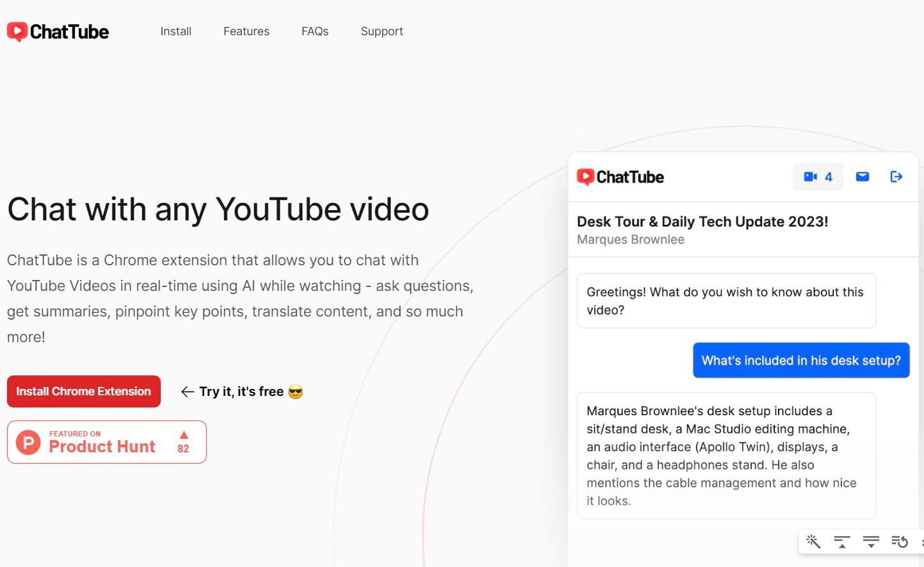This screenshot has width=924, height=567.
Task: Click Install Chrome Extension button
Action: click(x=84, y=391)
